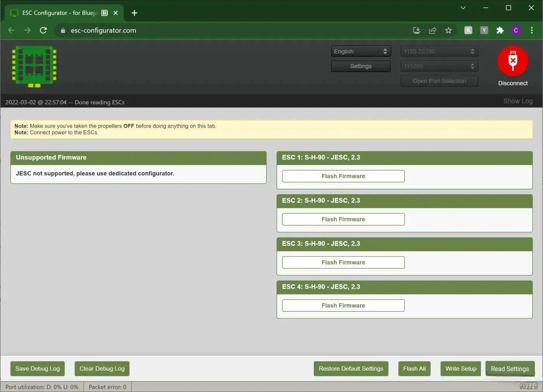Screen dimensions: 543x392
Task: Click the C profile avatar icon
Action: (x=516, y=30)
